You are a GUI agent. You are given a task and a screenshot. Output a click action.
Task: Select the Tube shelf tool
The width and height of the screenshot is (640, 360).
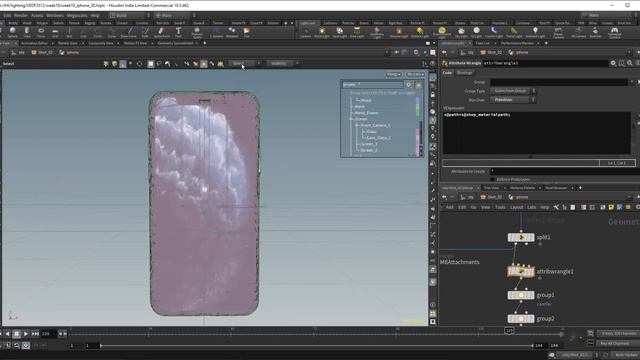coord(27,32)
